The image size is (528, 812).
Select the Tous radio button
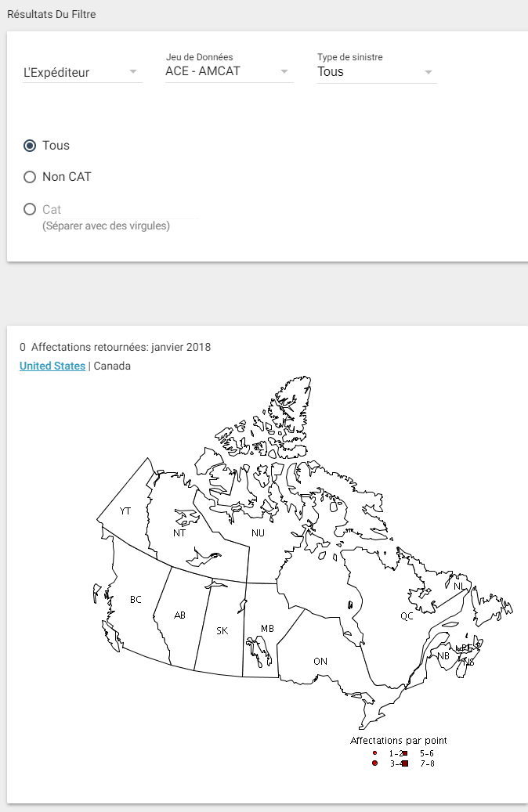point(31,146)
